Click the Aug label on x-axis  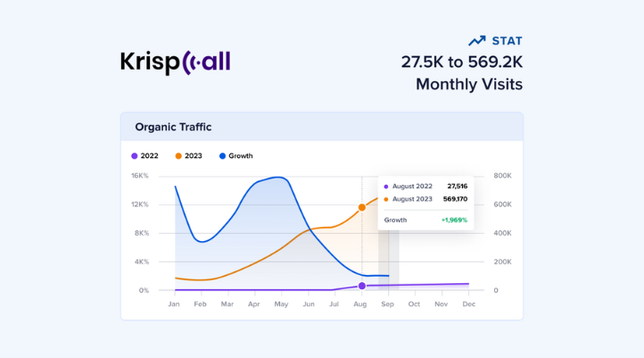click(359, 304)
